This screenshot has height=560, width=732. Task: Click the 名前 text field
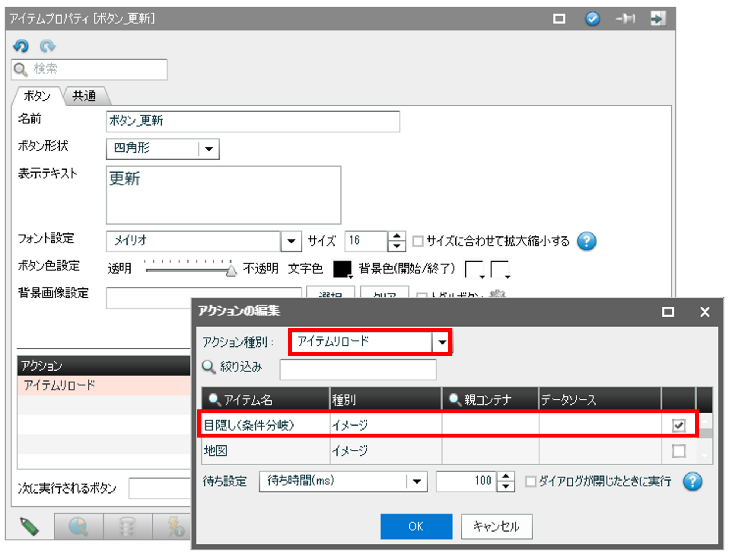point(253,122)
